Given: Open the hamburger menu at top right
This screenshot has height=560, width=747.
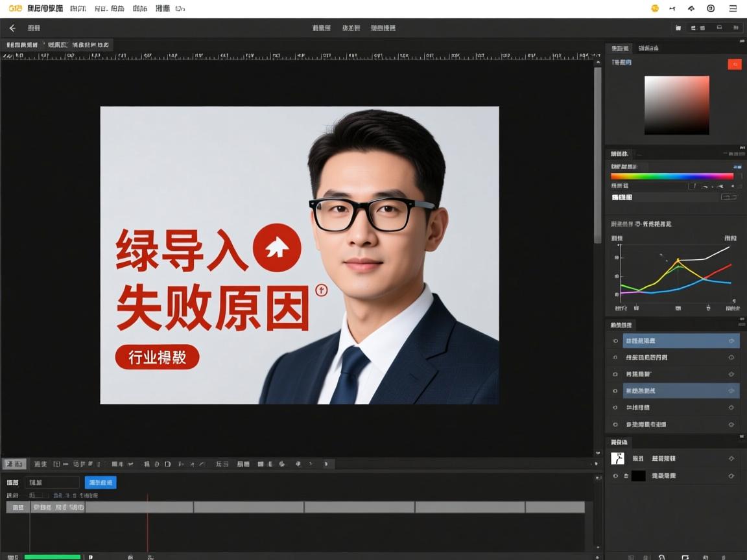Looking at the screenshot, I should coord(733,8).
